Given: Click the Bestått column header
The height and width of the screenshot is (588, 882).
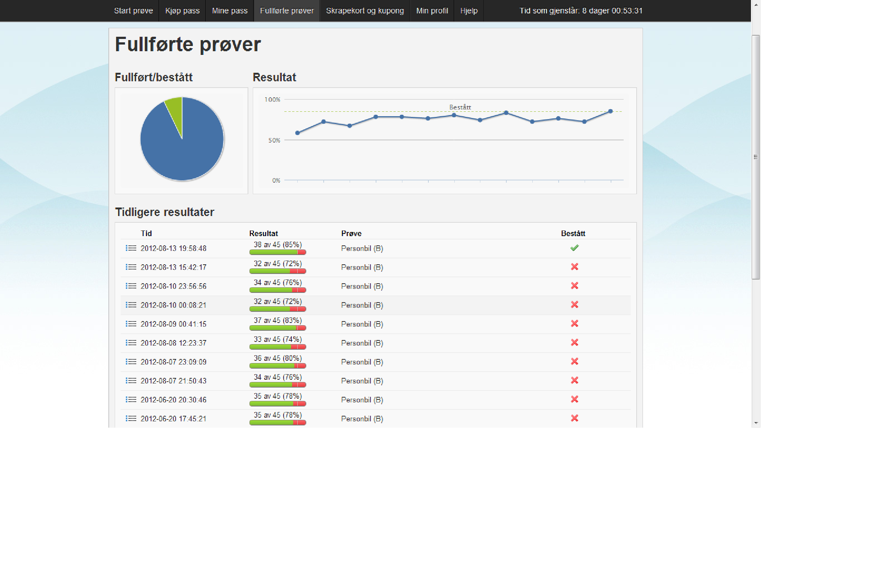Looking at the screenshot, I should [x=573, y=233].
